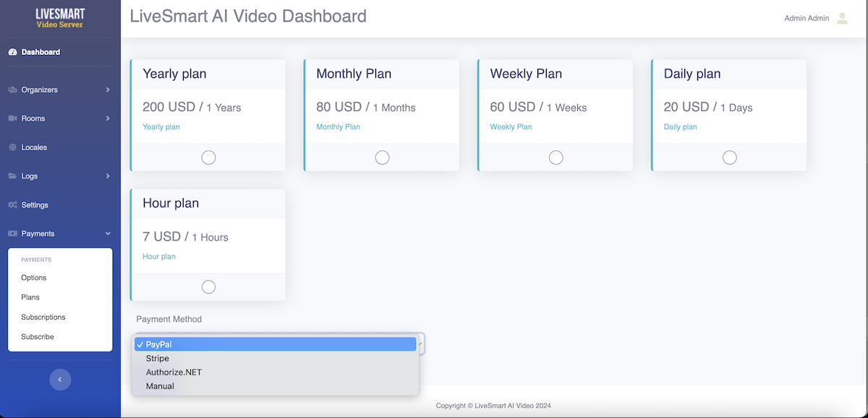Click the Locales globe icon
Image resolution: width=868 pixels, height=418 pixels.
coord(12,148)
